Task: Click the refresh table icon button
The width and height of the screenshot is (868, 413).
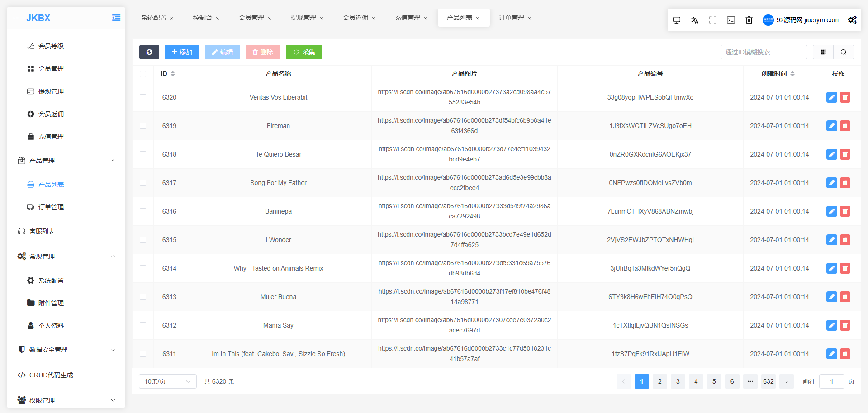Action: click(149, 52)
